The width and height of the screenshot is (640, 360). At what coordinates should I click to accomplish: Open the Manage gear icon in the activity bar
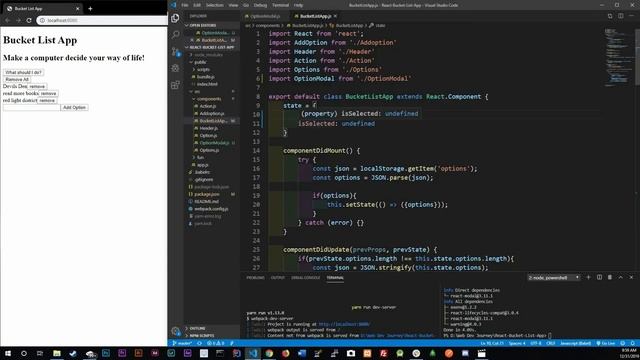(176, 331)
